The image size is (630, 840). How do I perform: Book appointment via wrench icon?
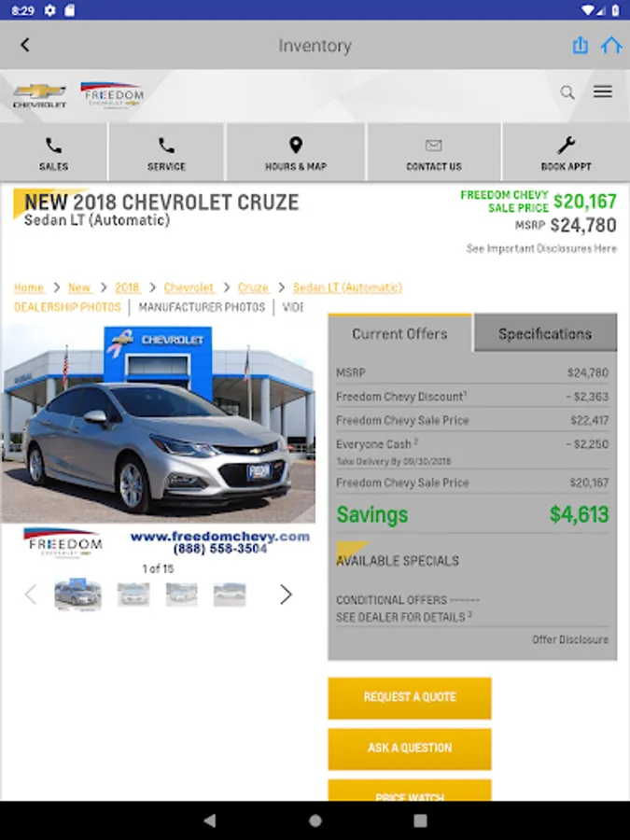coord(567,146)
